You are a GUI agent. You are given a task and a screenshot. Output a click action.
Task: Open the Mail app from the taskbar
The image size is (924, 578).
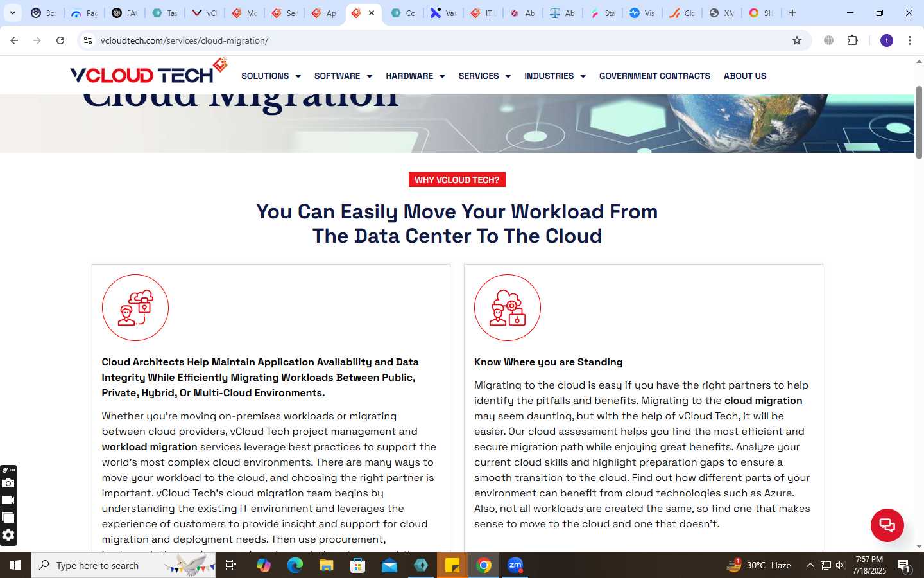389,565
